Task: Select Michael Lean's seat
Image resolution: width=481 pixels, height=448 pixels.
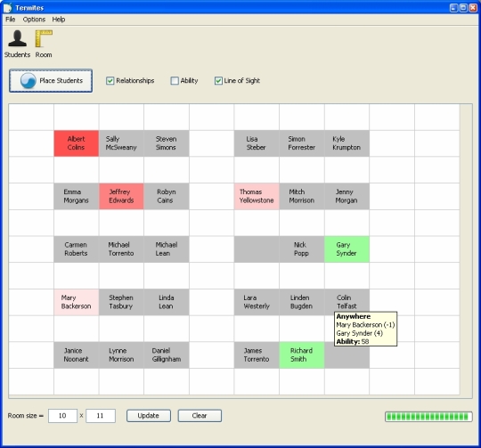Action: [167, 249]
